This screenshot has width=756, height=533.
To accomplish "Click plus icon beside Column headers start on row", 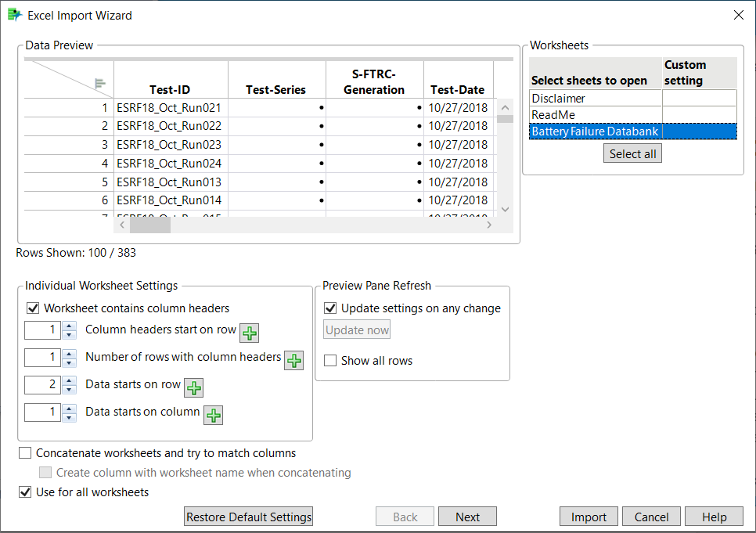I will click(249, 333).
